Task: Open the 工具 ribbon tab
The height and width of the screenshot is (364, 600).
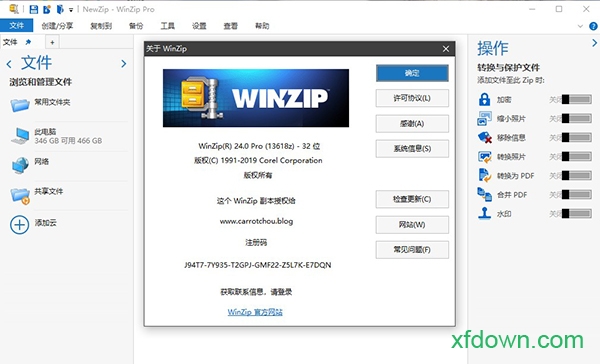Action: pos(168,26)
